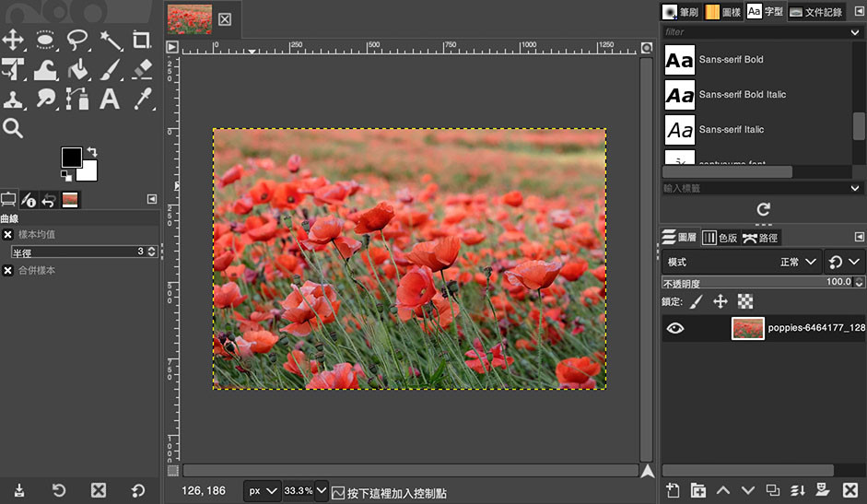The width and height of the screenshot is (867, 504).
Task: Choose the Fuzzy Select magic wand tool
Action: 110,40
